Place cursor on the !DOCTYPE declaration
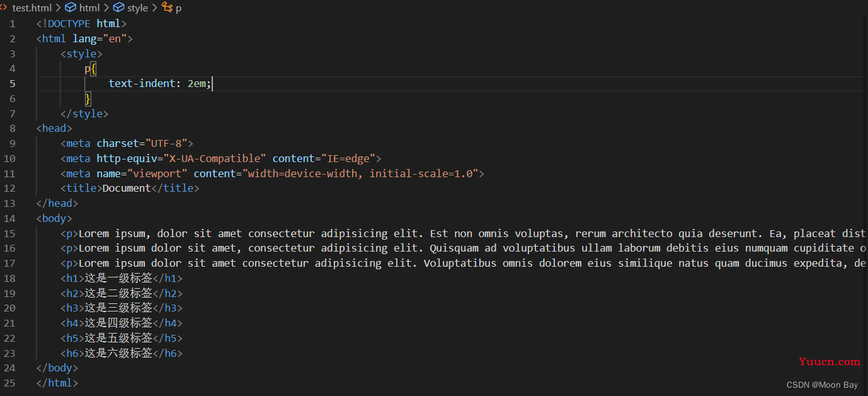The image size is (868, 396). (x=82, y=23)
